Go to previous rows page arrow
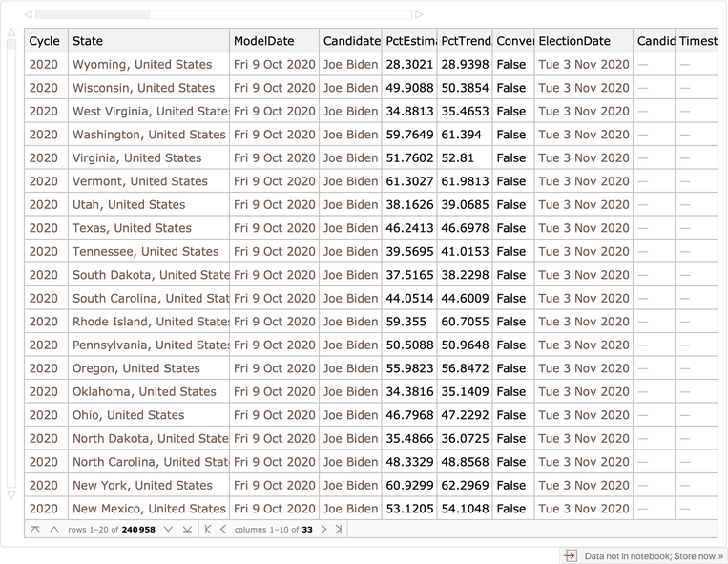Viewport: 728px width, 564px height. 54,529
